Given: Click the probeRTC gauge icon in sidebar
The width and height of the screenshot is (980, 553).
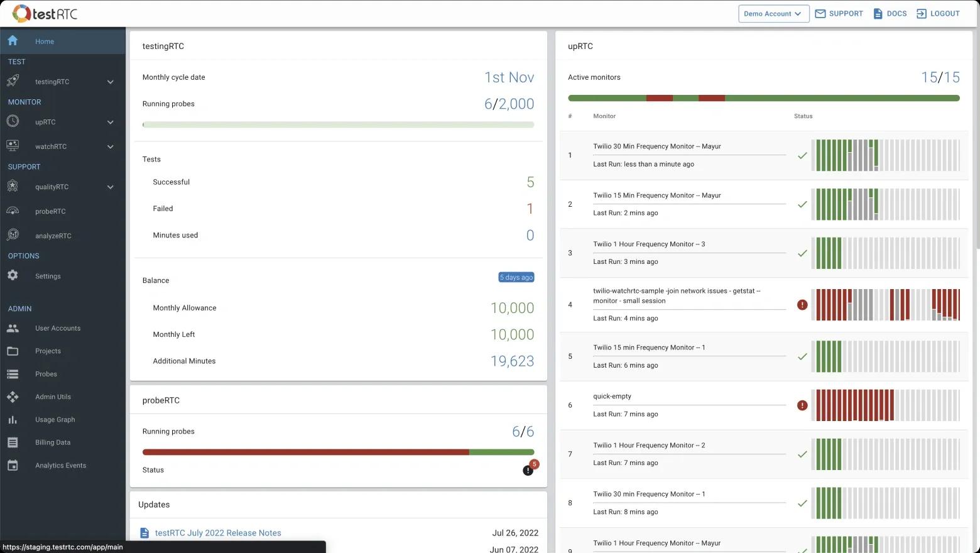Looking at the screenshot, I should pos(13,211).
